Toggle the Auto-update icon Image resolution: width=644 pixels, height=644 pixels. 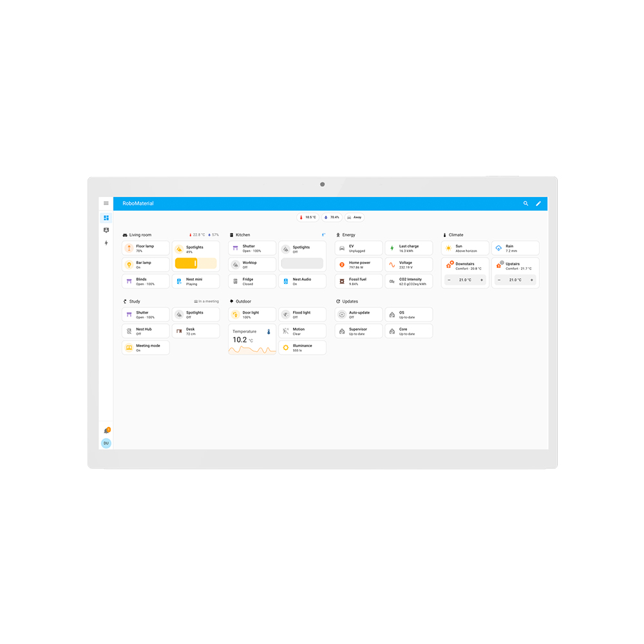(x=342, y=315)
